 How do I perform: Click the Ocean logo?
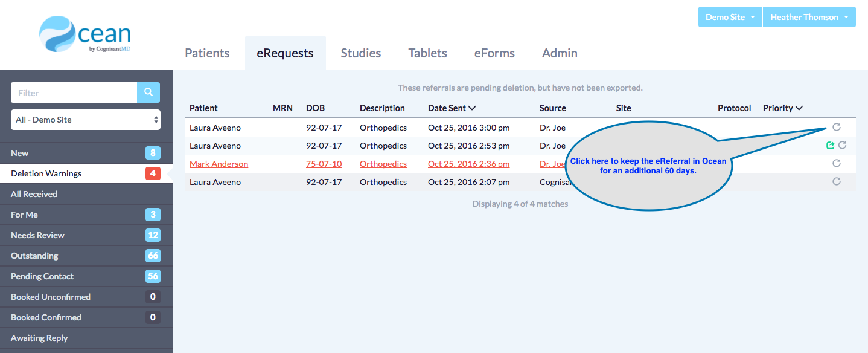(x=85, y=35)
